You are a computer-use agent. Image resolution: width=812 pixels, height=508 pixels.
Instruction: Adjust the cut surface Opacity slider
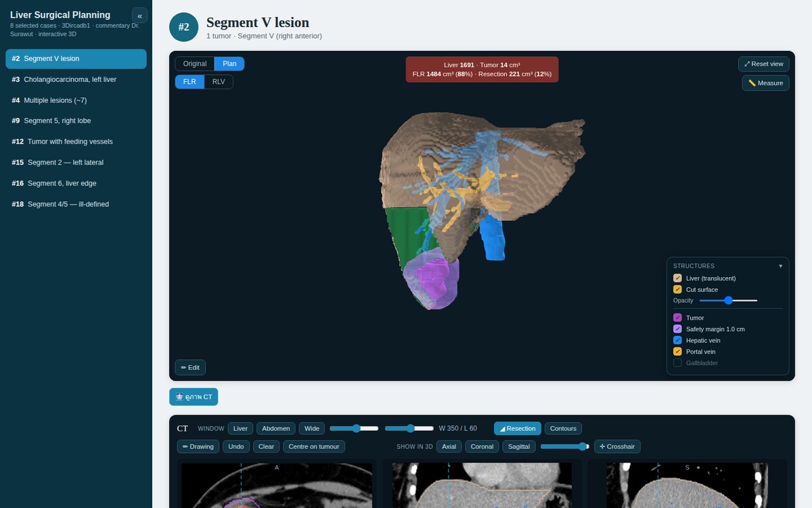tap(728, 300)
